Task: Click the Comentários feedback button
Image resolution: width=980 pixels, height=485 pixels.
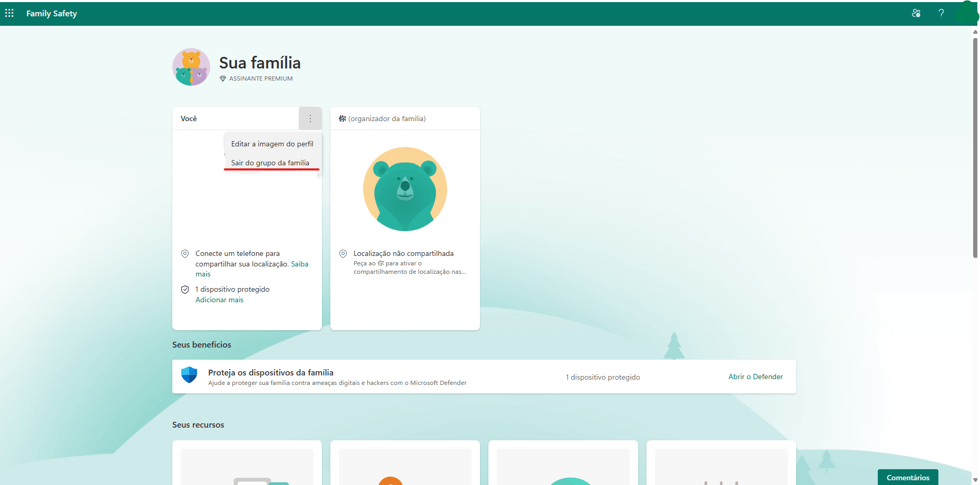Action: pyautogui.click(x=908, y=477)
